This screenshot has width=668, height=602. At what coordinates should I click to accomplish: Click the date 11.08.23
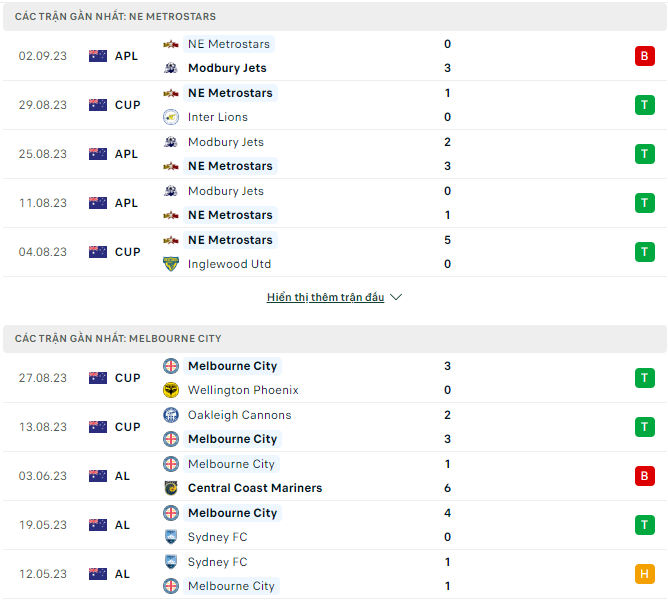coord(43,203)
